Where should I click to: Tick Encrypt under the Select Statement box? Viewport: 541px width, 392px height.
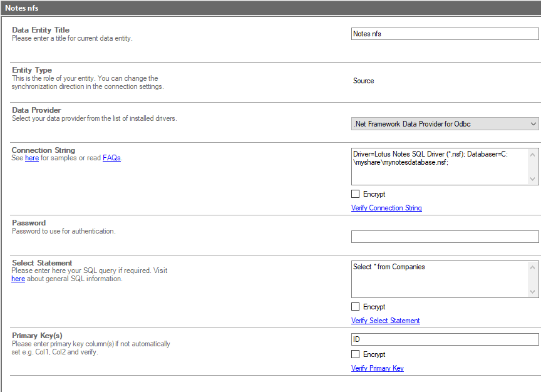(356, 307)
